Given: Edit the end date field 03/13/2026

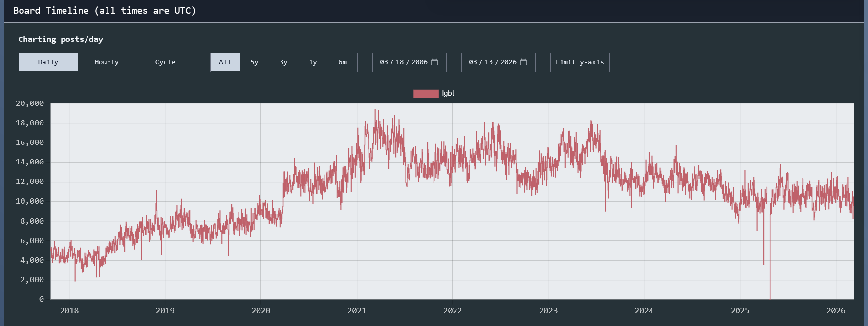Looking at the screenshot, I should click(498, 62).
